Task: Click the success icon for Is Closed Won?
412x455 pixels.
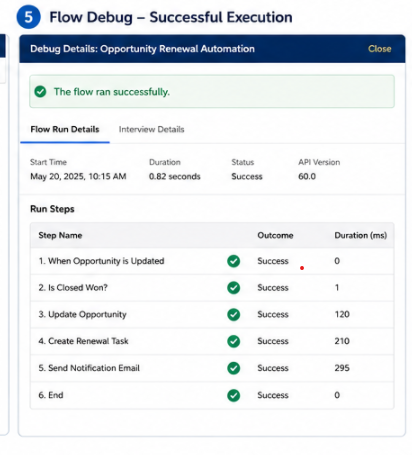Action: [233, 288]
